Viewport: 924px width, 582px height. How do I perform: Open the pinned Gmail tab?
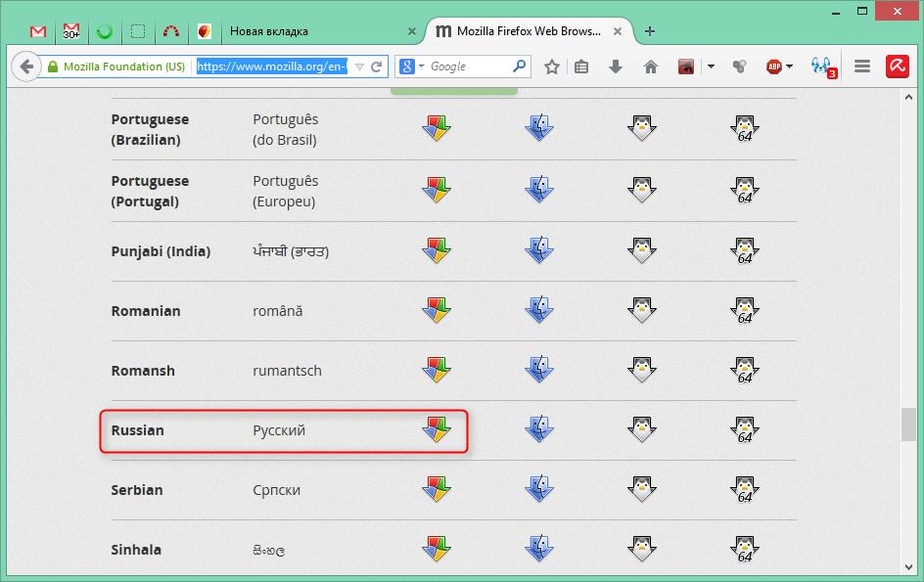pos(38,31)
